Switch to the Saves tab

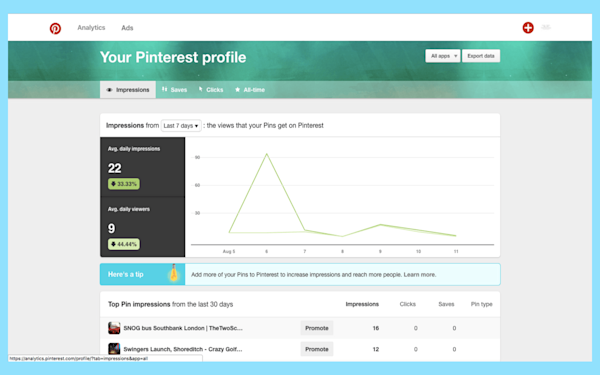pyautogui.click(x=174, y=90)
